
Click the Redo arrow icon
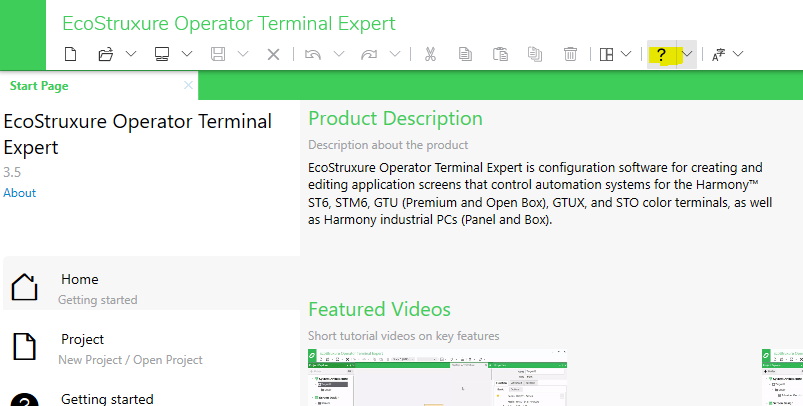[369, 54]
